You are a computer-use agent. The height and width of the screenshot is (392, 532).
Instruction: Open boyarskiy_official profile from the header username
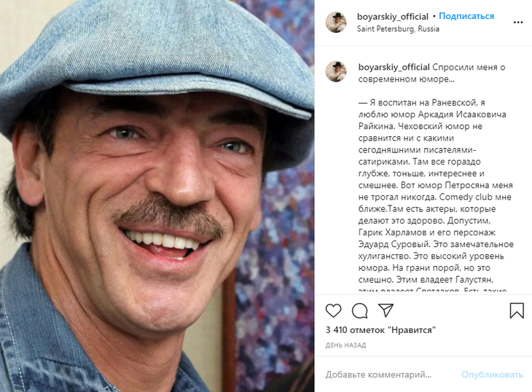point(393,17)
